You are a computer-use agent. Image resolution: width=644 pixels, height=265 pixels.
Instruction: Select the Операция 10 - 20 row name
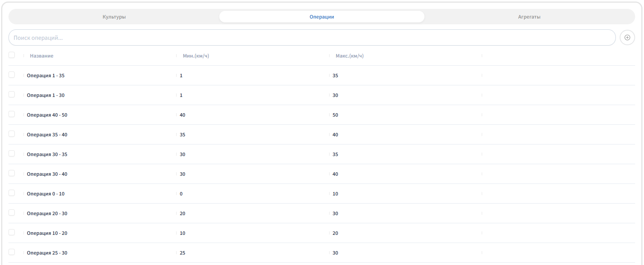47,233
